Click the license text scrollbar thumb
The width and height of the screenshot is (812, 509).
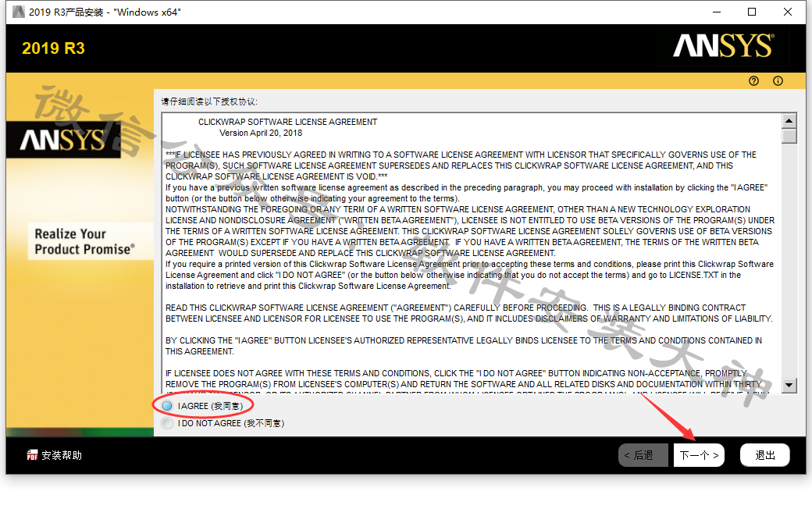(x=789, y=136)
